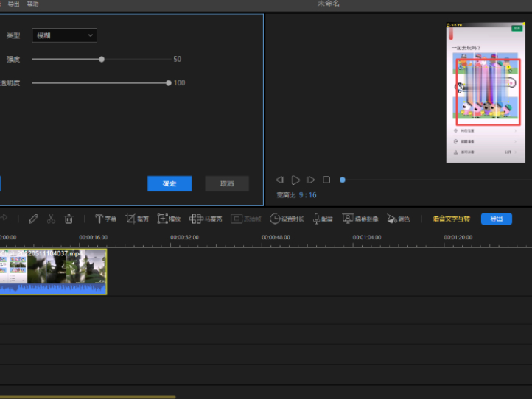Viewport: 532px width, 399px height.
Task: Click the 00:01:04.00 mark on ruler
Action: 367,237
